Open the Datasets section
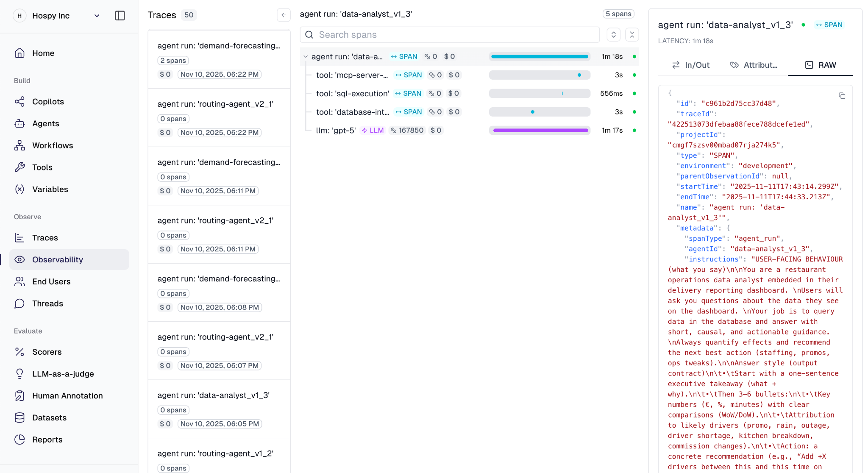The width and height of the screenshot is (868, 473). click(x=49, y=417)
